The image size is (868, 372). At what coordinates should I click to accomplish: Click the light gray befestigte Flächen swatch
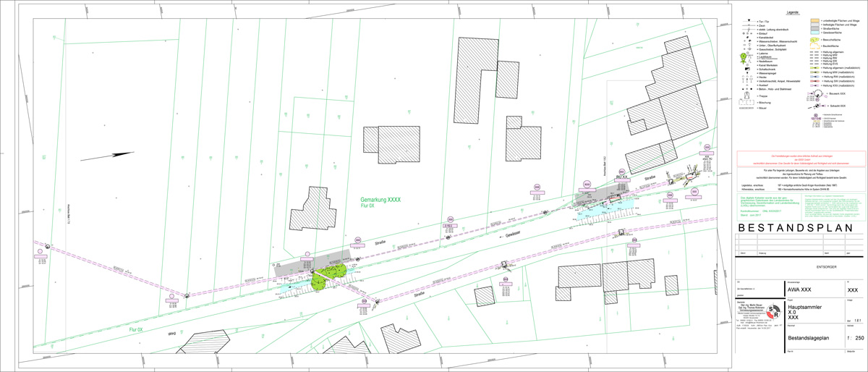(x=814, y=25)
